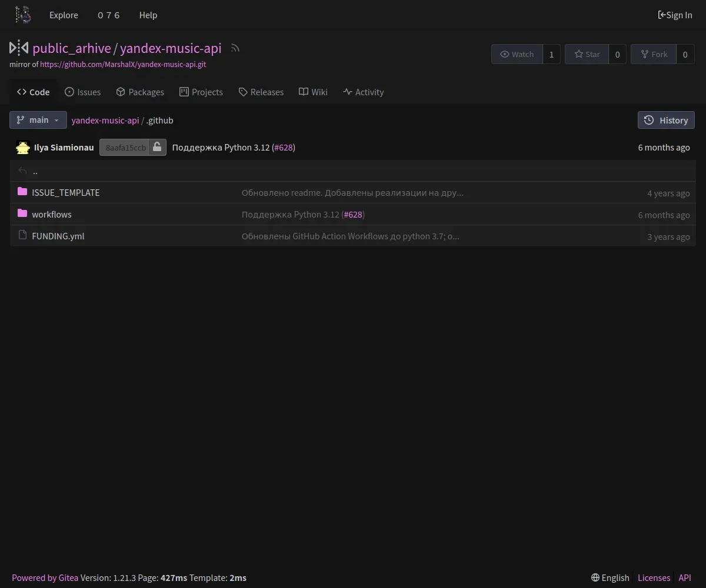The width and height of the screenshot is (706, 588).
Task: Open the ISSUE_TEMPLATE folder
Action: click(x=66, y=192)
